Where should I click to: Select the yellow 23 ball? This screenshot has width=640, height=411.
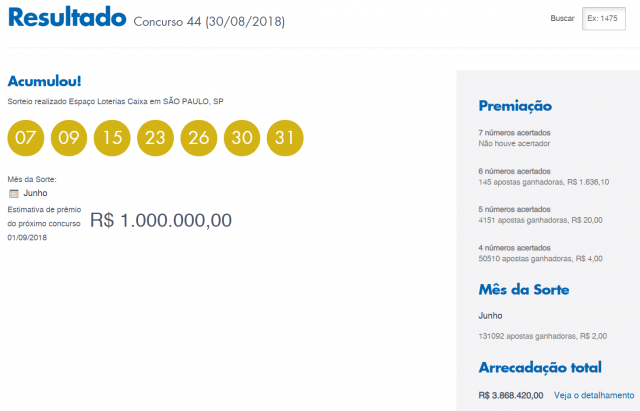(155, 138)
